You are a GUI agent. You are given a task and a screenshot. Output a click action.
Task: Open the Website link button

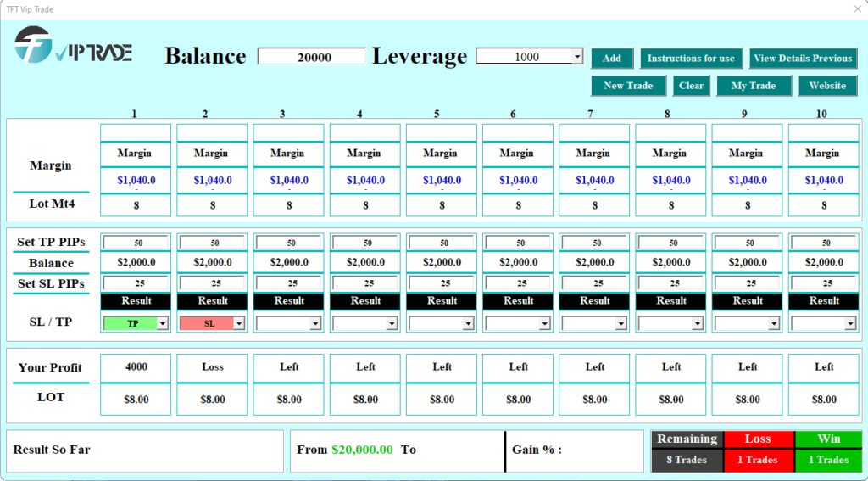[827, 86]
